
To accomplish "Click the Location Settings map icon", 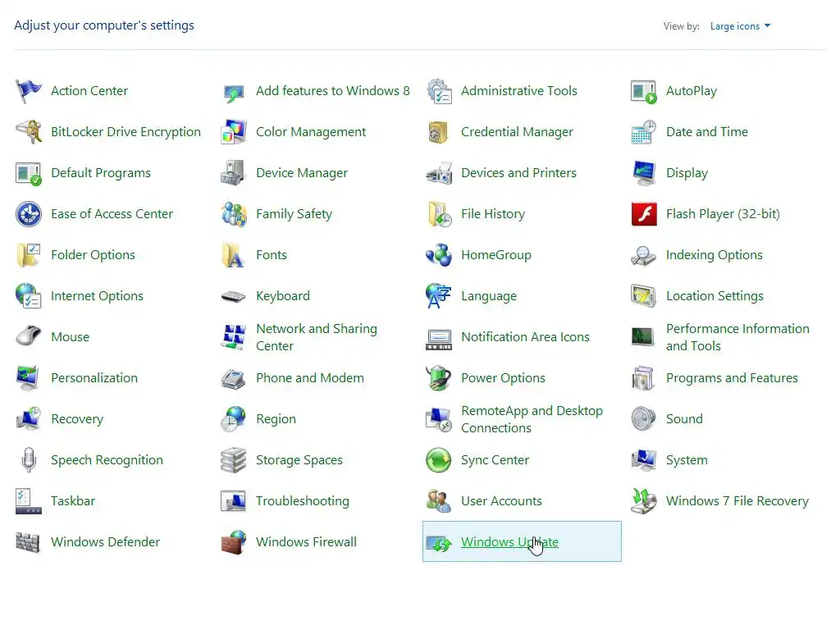I will pos(643,296).
